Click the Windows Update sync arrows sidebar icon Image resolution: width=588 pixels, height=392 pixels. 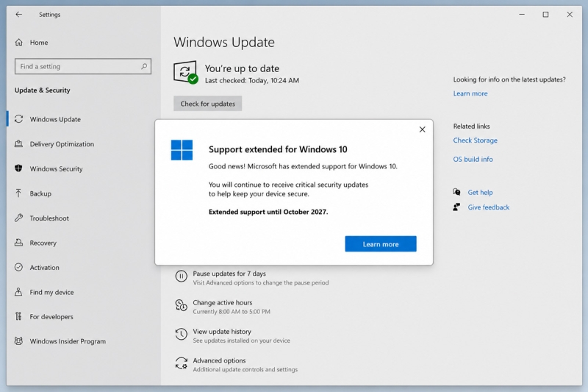[x=19, y=119]
